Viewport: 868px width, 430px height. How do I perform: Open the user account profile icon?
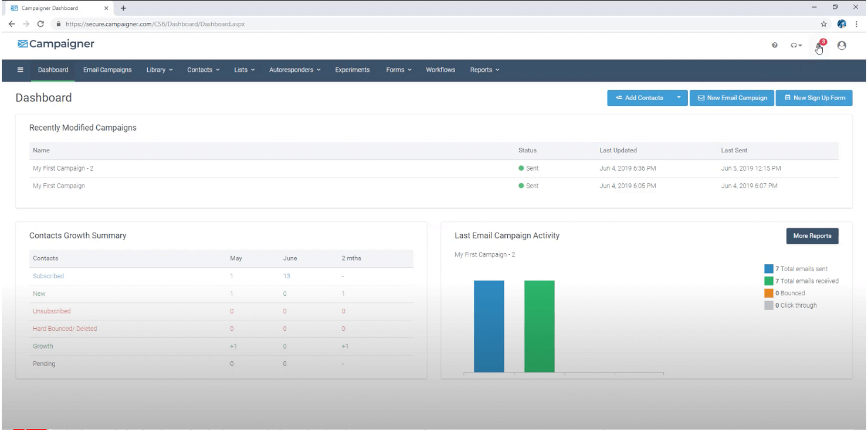(x=842, y=45)
